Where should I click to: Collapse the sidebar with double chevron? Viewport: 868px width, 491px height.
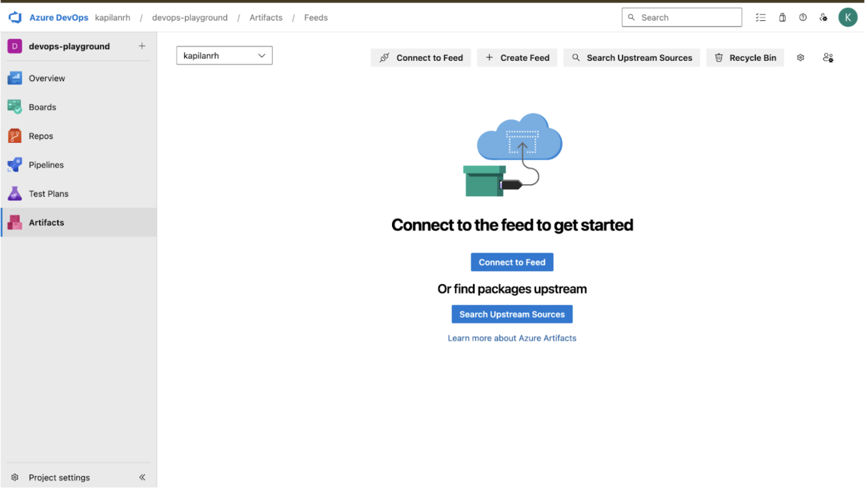pos(142,477)
